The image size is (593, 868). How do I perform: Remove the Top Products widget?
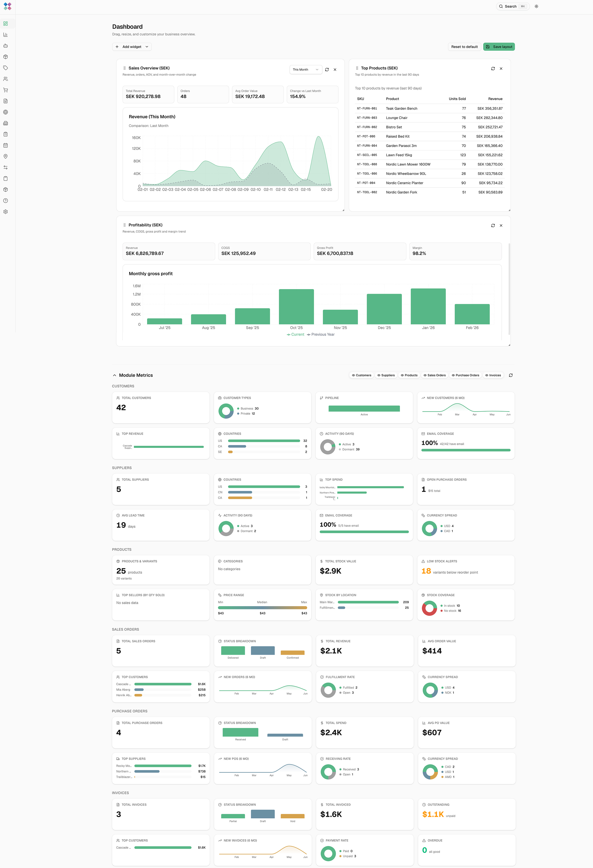(x=501, y=68)
